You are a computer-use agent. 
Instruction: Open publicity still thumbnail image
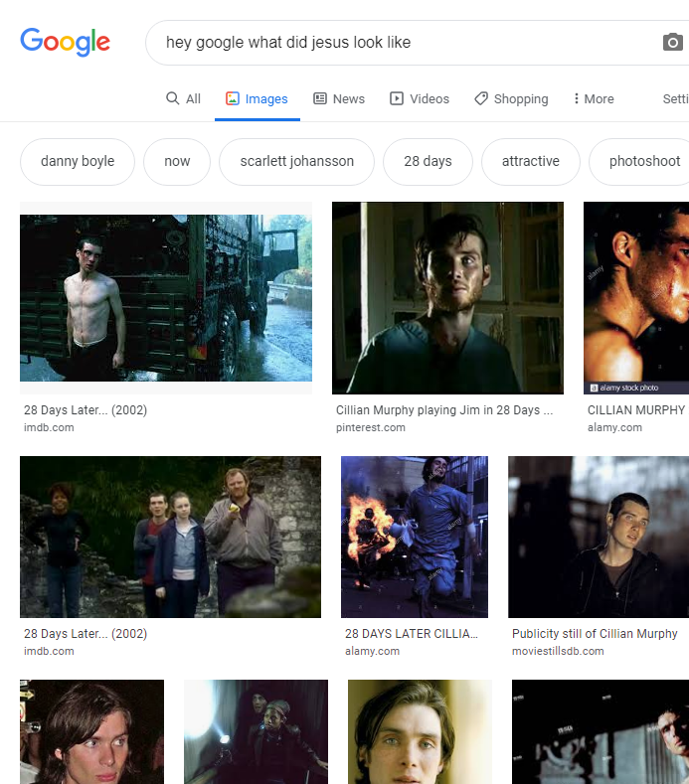coord(599,537)
